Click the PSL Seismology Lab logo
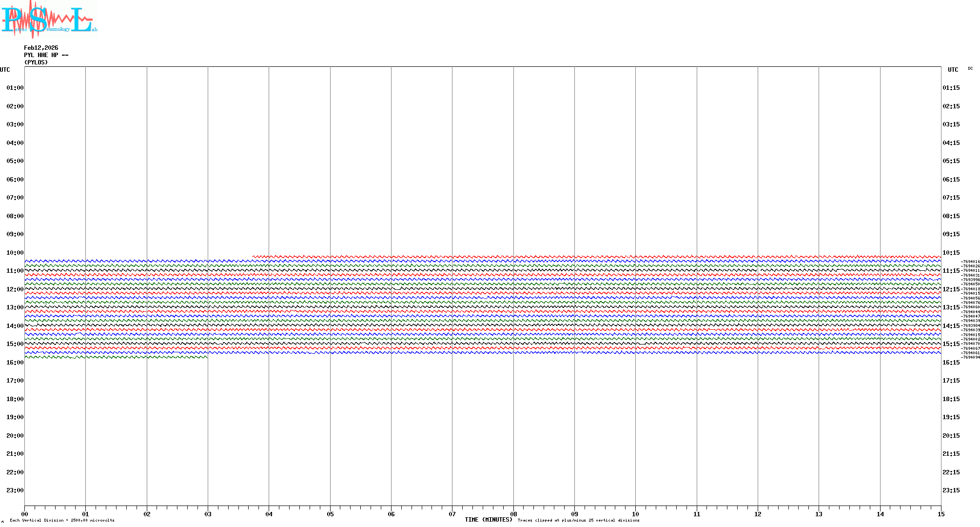This screenshot has width=980, height=527. [x=49, y=20]
